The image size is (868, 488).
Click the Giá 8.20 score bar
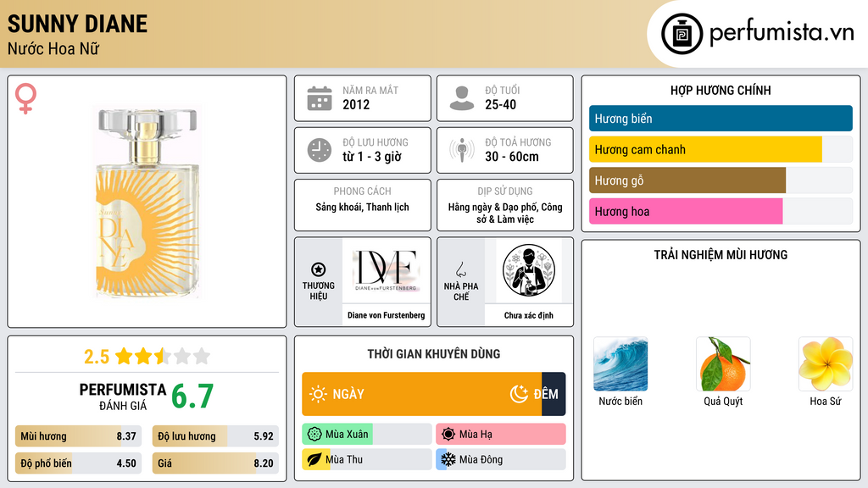pyautogui.click(x=215, y=463)
